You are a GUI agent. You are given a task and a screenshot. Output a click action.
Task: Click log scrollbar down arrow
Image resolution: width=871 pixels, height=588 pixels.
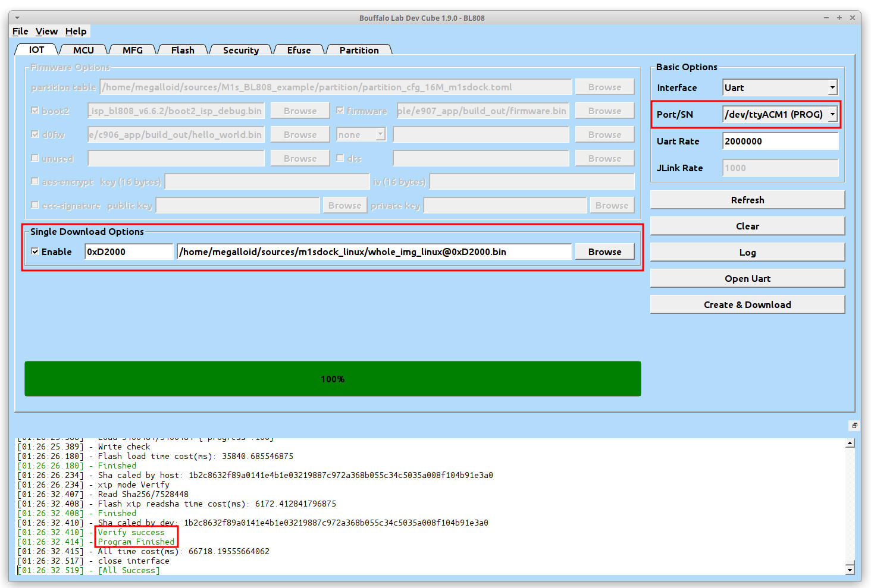(x=850, y=570)
